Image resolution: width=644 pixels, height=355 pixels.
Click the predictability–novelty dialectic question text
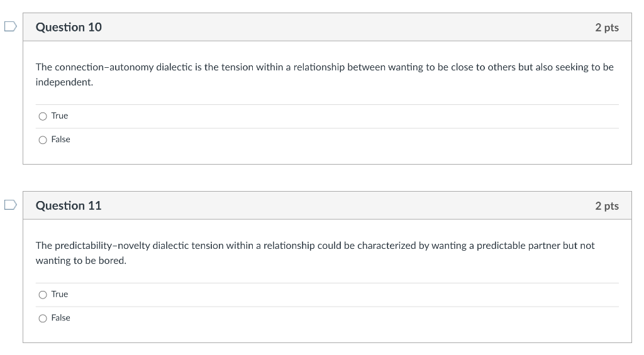click(x=315, y=253)
